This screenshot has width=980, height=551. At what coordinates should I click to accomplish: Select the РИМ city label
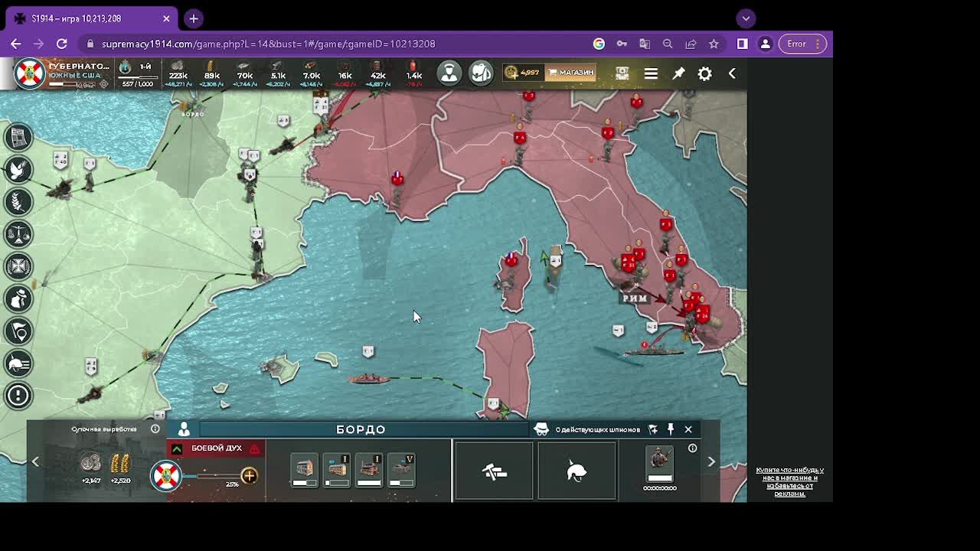coord(635,298)
